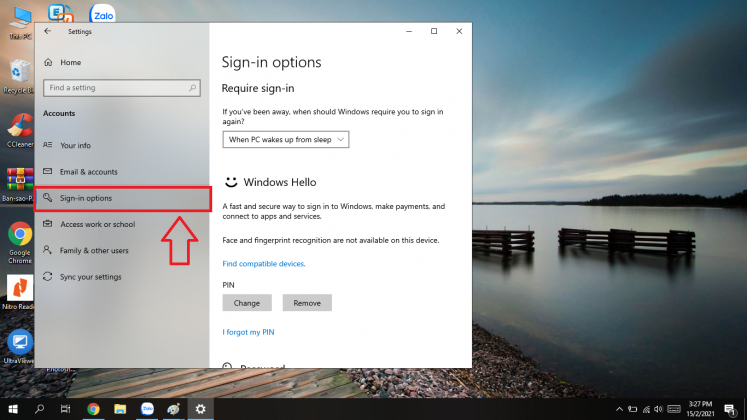Click the Change PIN button
The height and width of the screenshot is (420, 747).
(x=247, y=303)
